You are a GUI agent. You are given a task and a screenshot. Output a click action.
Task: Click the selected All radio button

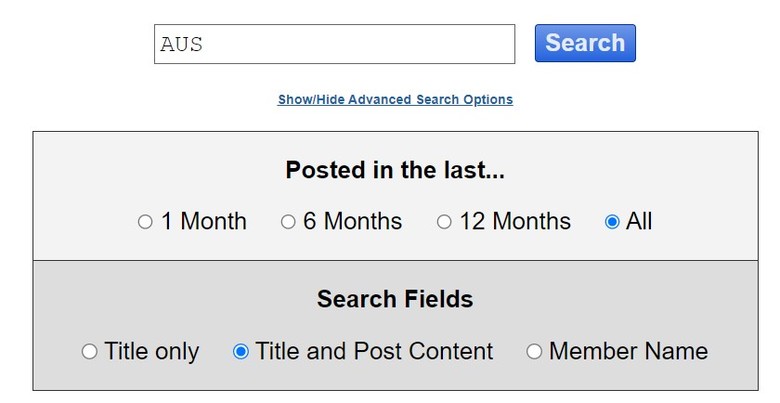point(612,222)
